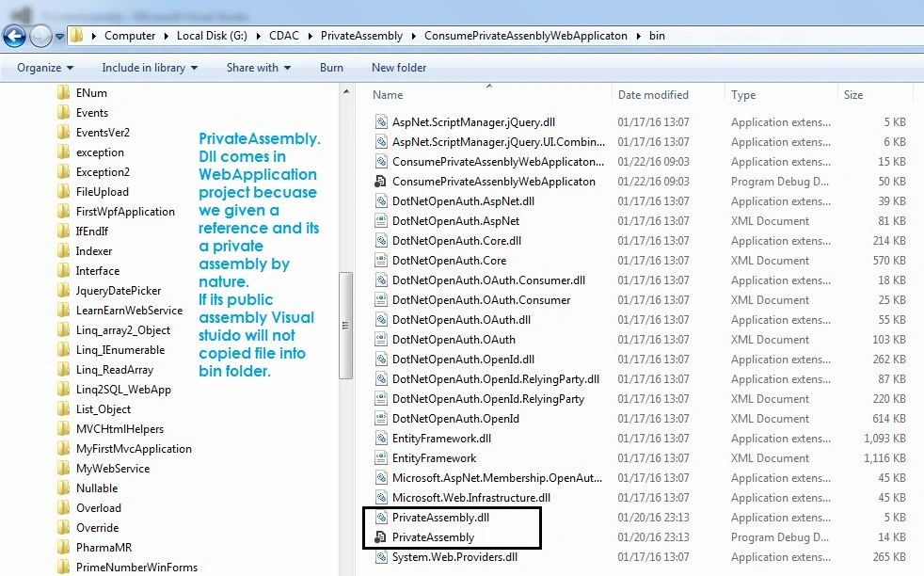
Task: Select the PrivateAssembly Program Debug file icon
Action: [x=381, y=537]
